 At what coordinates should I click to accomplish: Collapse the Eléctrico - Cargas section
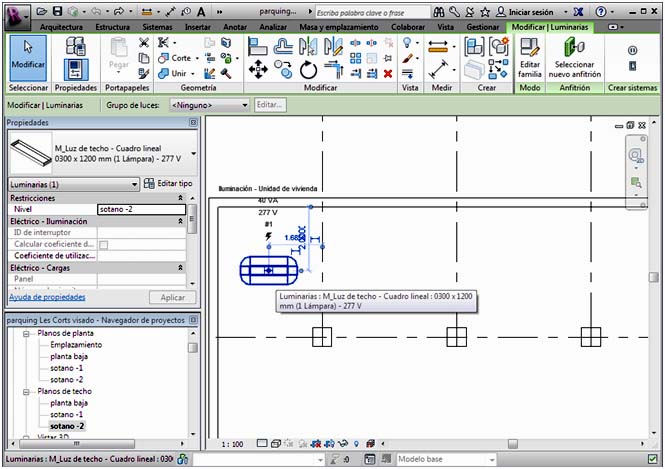pyautogui.click(x=180, y=268)
